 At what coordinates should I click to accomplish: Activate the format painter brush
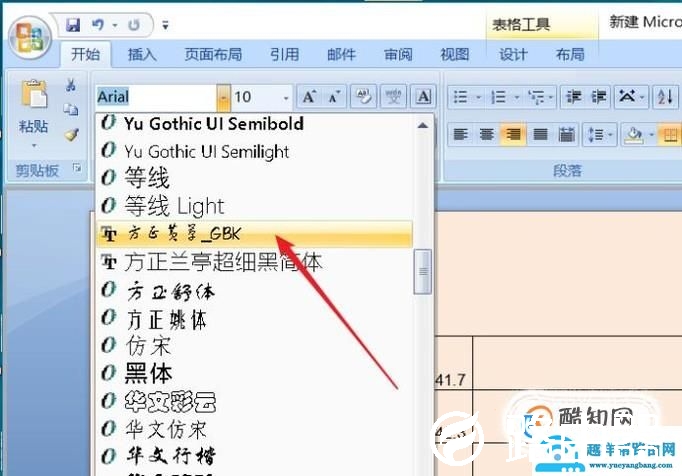[x=71, y=135]
